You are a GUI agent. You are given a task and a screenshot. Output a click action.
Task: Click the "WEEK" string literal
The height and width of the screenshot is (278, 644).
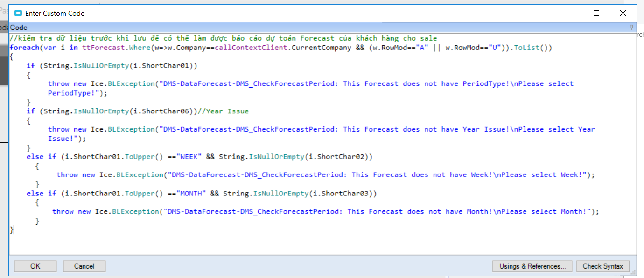click(189, 157)
